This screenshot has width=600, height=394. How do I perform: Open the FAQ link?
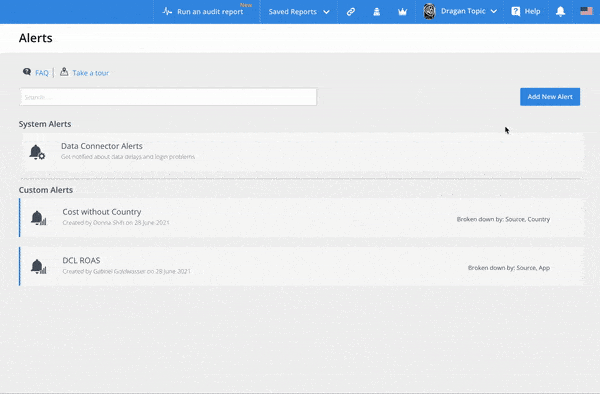pyautogui.click(x=42, y=73)
